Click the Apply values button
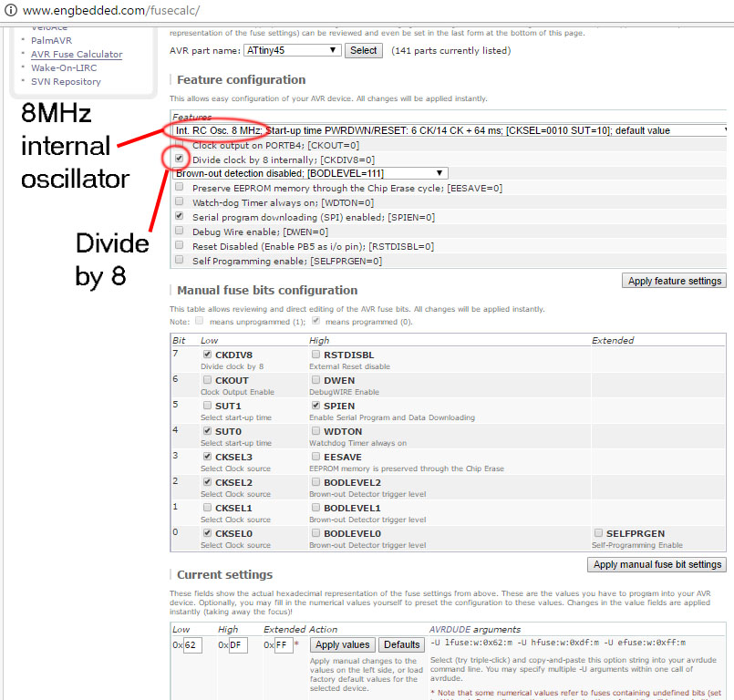The width and height of the screenshot is (734, 700). 342,644
